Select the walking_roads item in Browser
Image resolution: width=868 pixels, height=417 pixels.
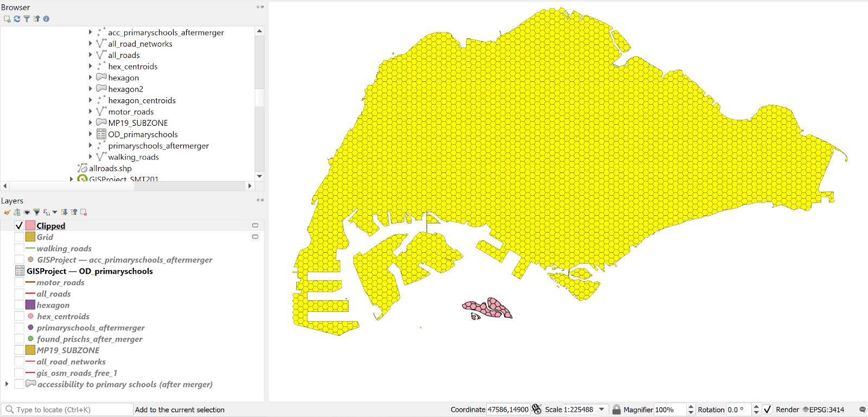pyautogui.click(x=133, y=157)
